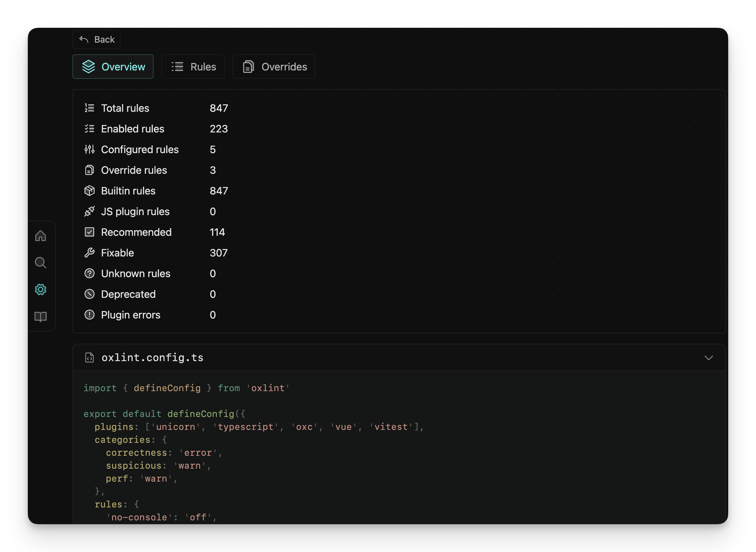The image size is (756, 552).
Task: Click the Enabled rules value 223
Action: coord(219,129)
